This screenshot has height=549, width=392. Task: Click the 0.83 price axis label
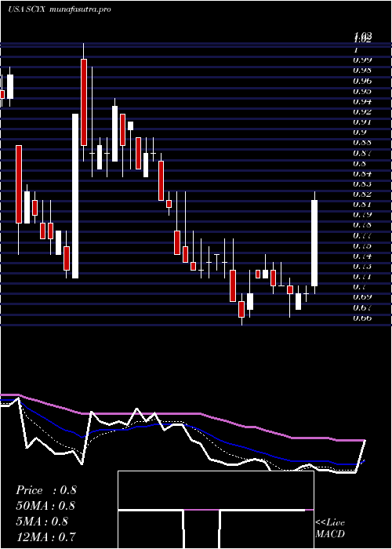coord(362,184)
